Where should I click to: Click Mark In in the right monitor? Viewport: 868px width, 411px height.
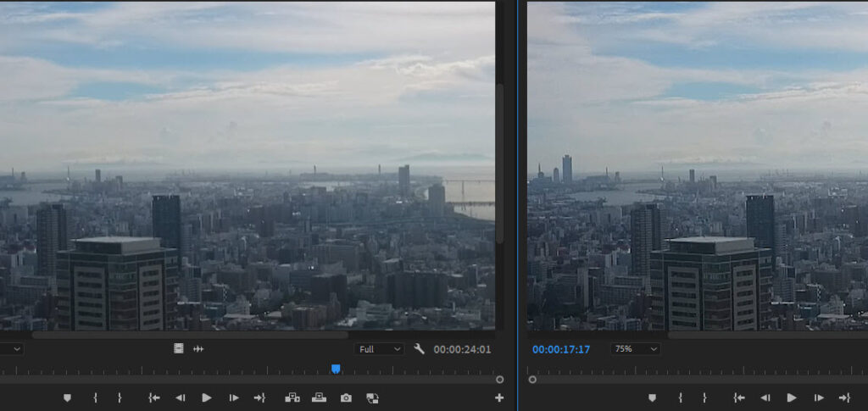click(681, 397)
